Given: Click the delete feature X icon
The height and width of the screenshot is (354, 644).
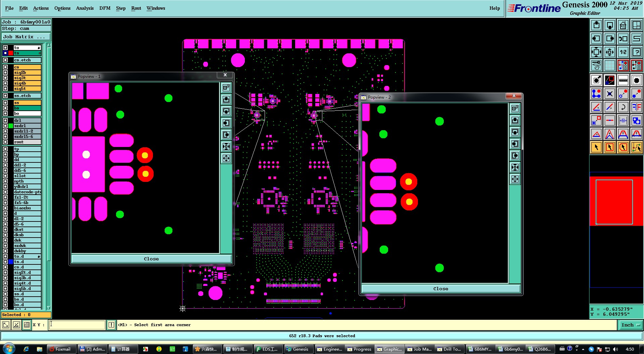Looking at the screenshot, I should (610, 94).
